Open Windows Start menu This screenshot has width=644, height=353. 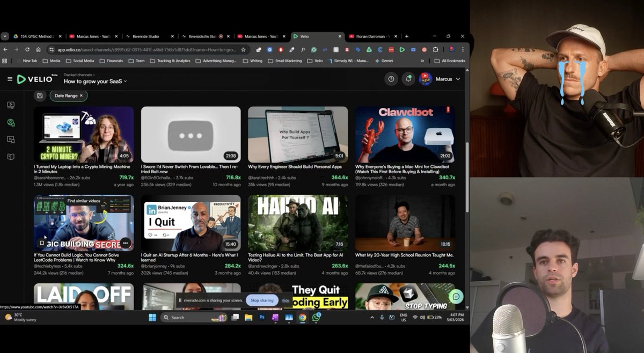pos(152,317)
